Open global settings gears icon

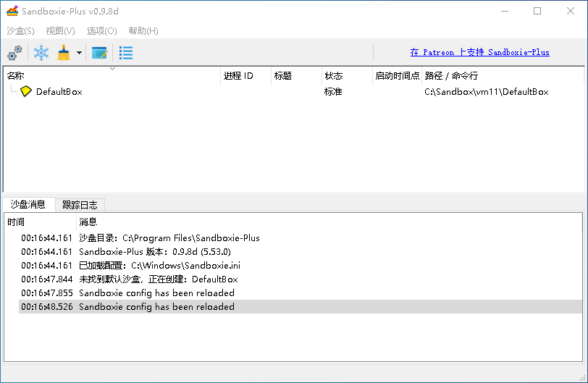pyautogui.click(x=14, y=53)
